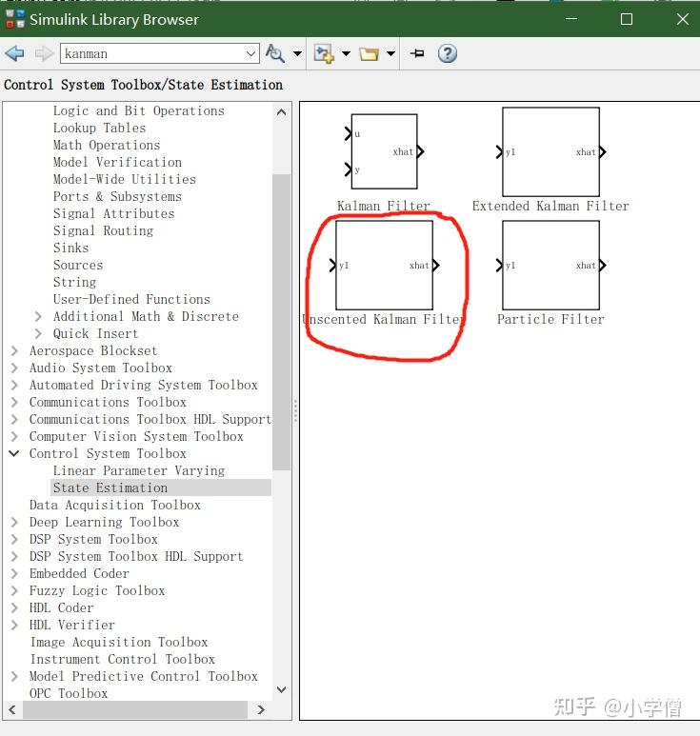Collapse the Control System Toolbox node

click(14, 453)
